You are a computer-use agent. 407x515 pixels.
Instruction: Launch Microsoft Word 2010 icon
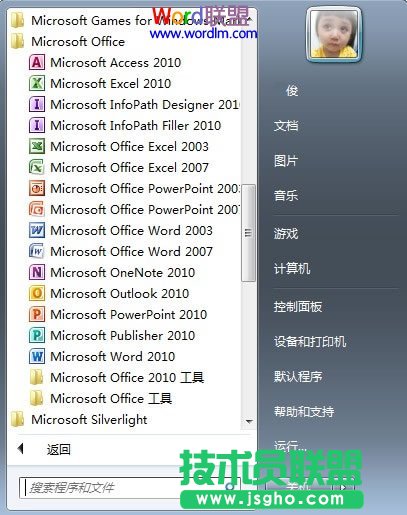pos(37,356)
